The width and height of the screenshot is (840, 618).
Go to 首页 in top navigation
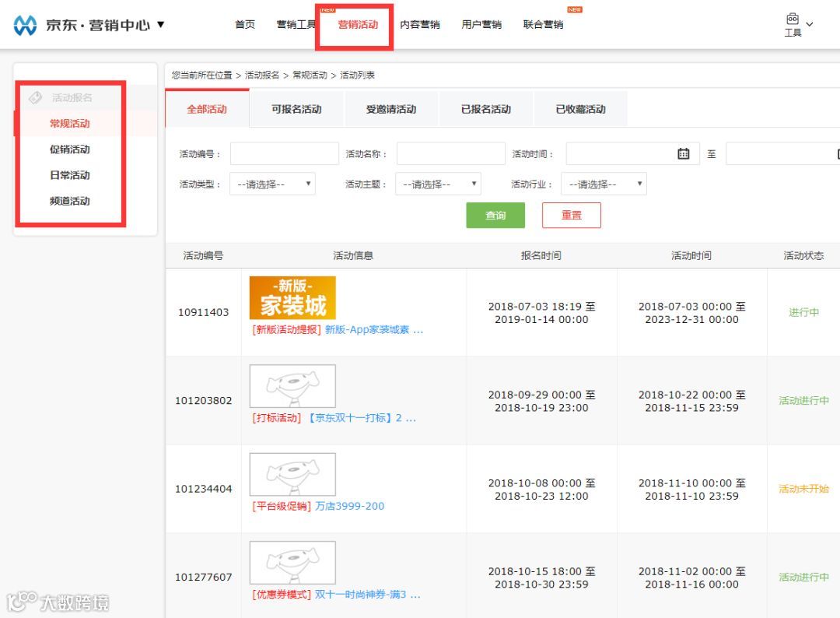pos(245,24)
